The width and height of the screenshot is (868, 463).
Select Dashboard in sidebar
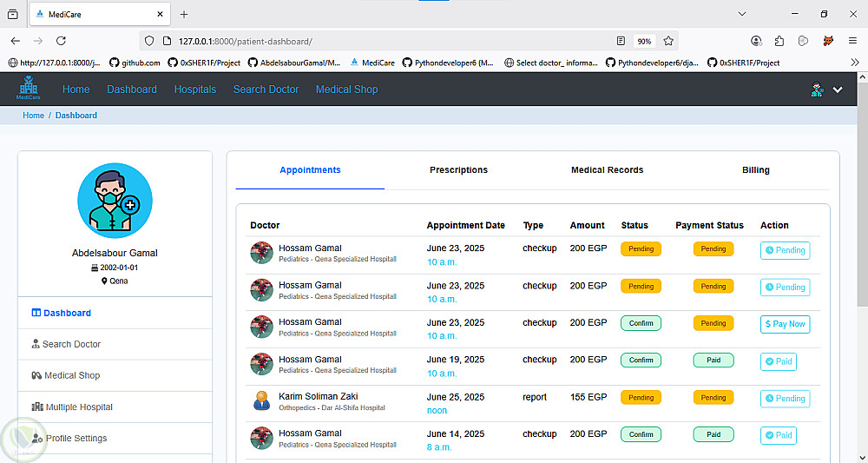(115, 313)
